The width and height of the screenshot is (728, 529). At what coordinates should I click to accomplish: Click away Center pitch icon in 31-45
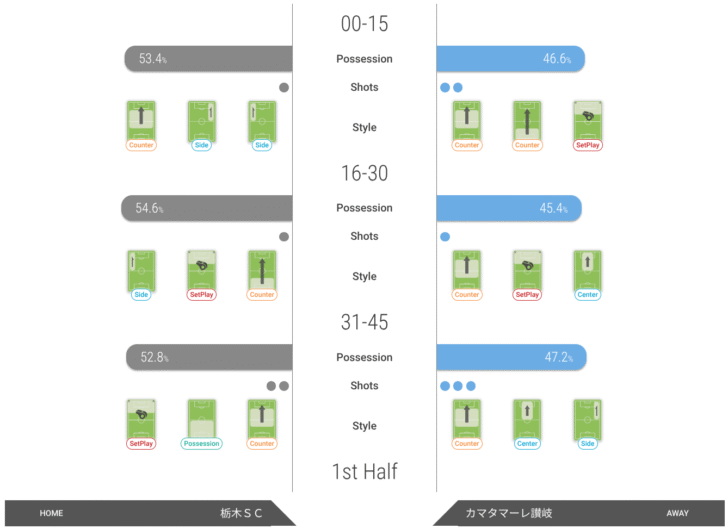(x=527, y=419)
